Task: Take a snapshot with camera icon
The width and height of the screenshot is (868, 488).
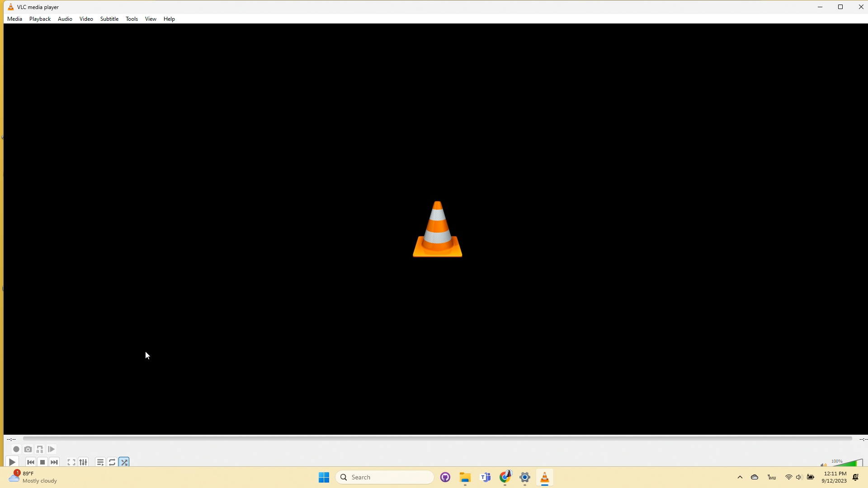Action: pyautogui.click(x=28, y=449)
